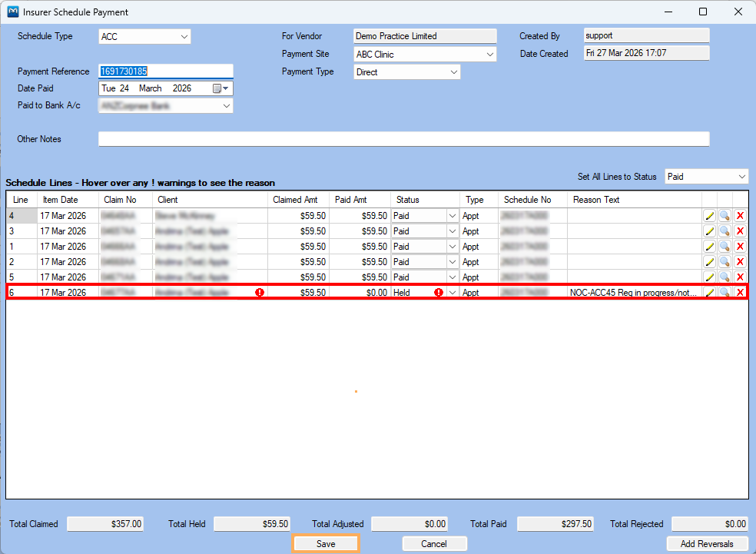Delete line 5 using red X icon
756x554 pixels.
[x=740, y=277]
